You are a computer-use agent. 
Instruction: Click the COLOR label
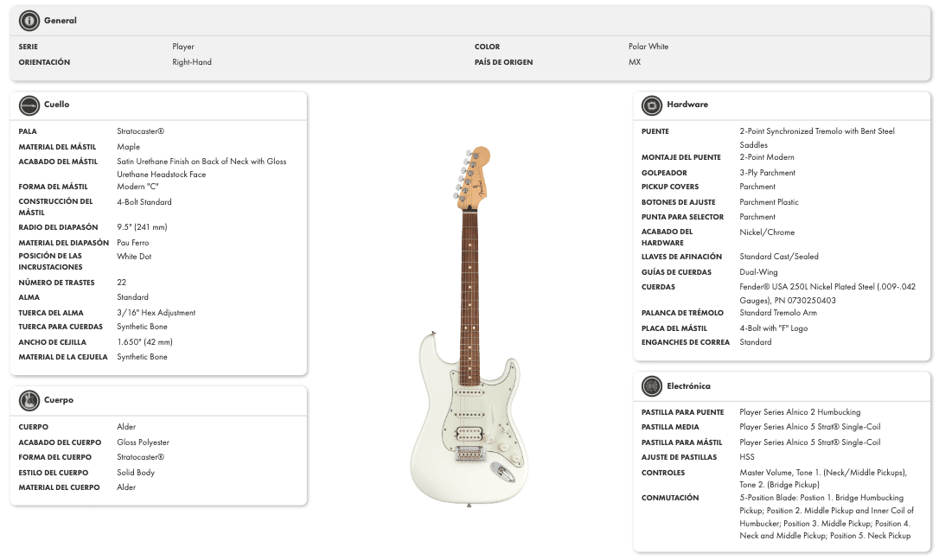[488, 47]
